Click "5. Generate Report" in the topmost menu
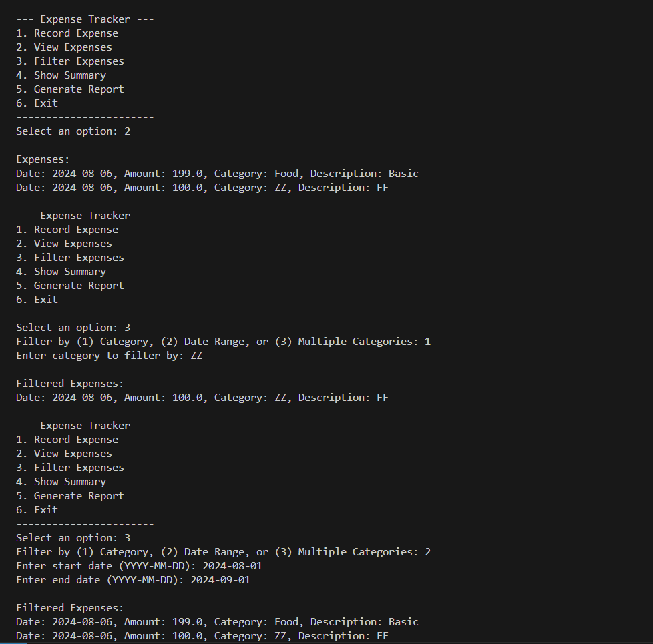The height and width of the screenshot is (644, 653). point(70,89)
